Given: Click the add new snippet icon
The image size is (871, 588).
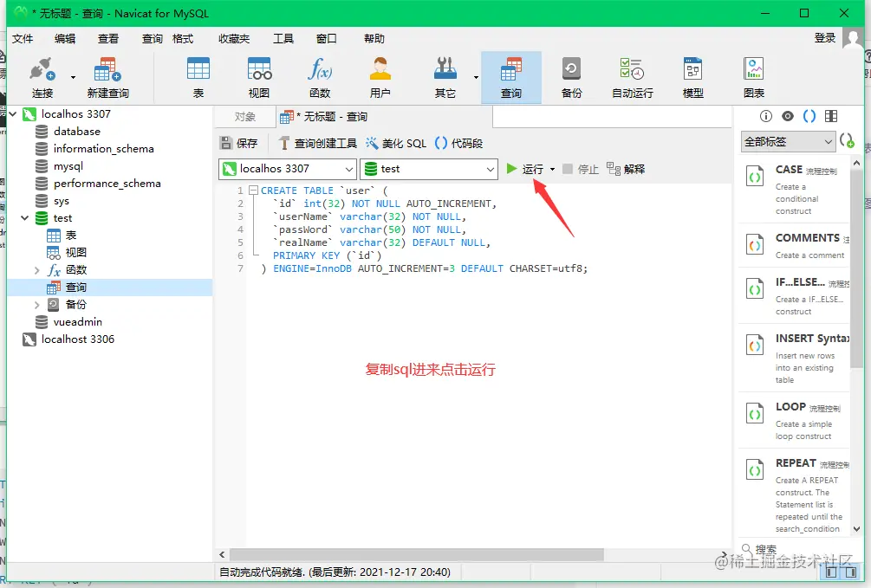Looking at the screenshot, I should coord(847,141).
